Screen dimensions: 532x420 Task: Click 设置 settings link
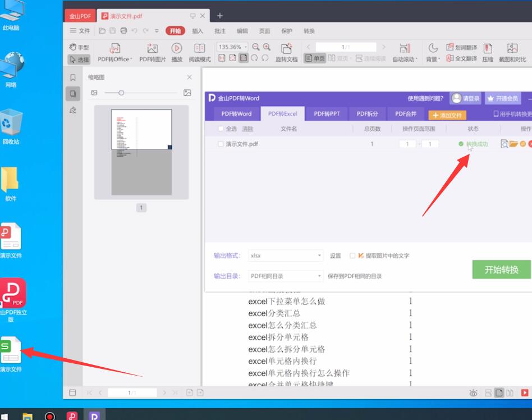click(x=335, y=255)
